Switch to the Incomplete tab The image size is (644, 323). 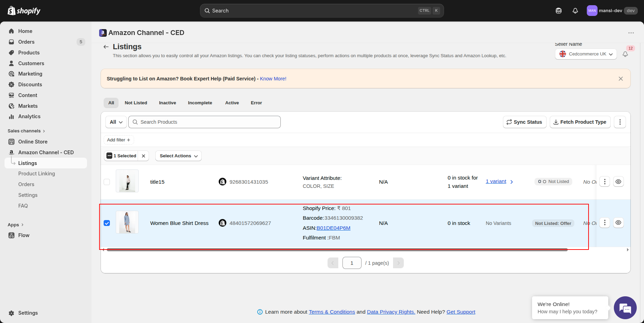200,103
